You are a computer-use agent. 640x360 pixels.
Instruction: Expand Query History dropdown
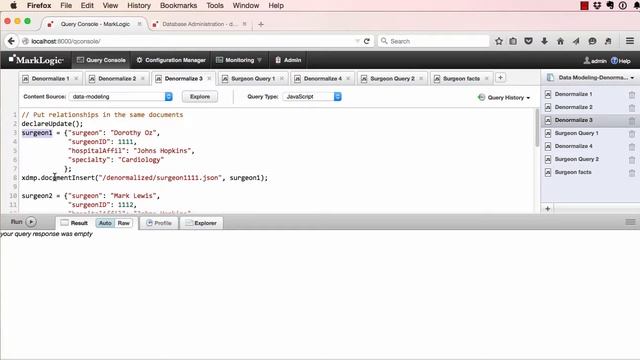[504, 98]
